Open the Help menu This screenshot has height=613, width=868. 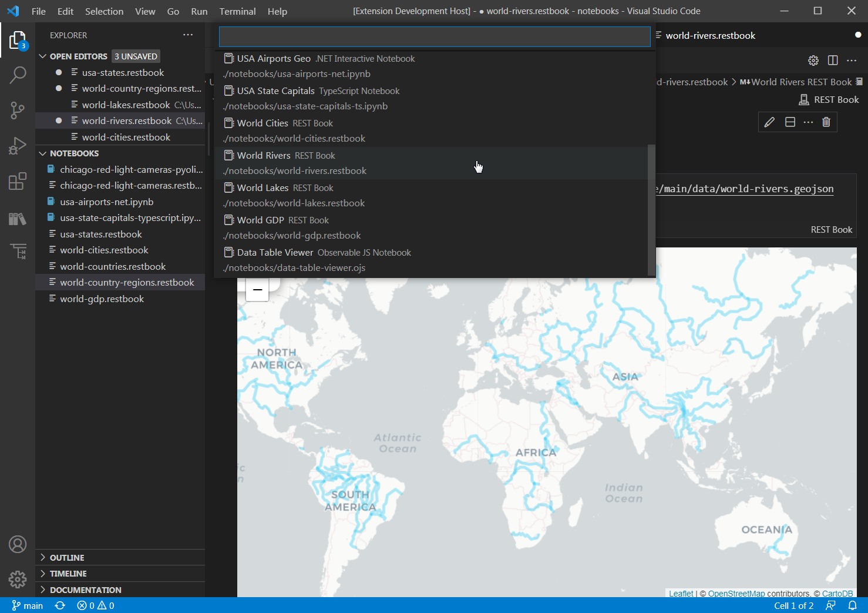(x=277, y=11)
